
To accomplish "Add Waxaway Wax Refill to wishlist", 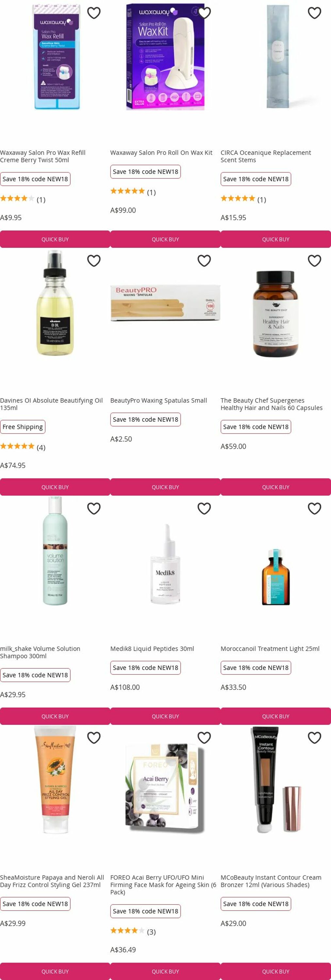I will click(93, 13).
